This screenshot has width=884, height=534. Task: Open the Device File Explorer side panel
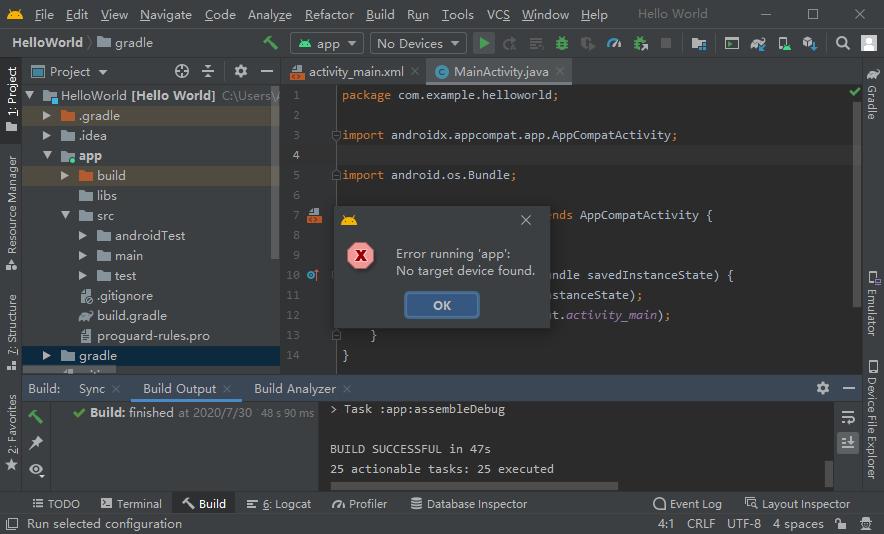point(872,419)
